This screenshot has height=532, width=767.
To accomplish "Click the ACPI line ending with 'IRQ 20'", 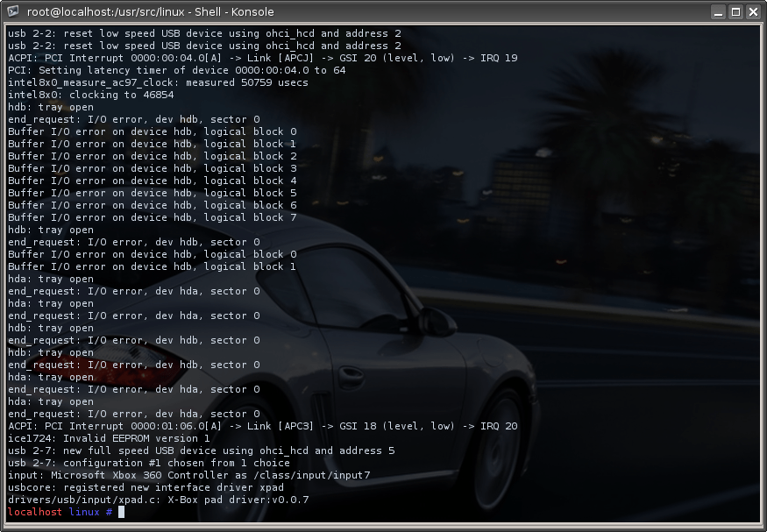I will 263,426.
